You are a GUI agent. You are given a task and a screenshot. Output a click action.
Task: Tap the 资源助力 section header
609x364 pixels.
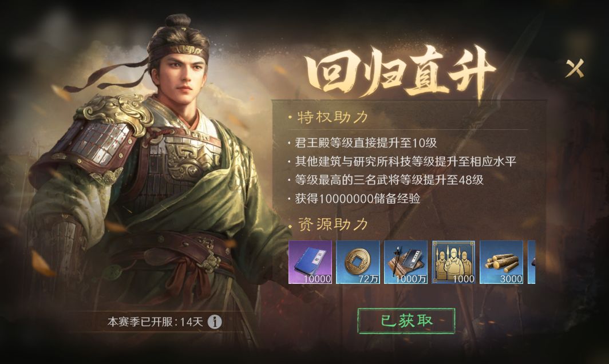332,224
